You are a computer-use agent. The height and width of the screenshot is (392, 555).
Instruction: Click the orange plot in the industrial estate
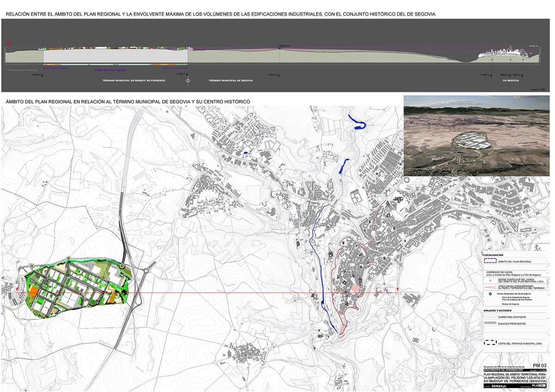tap(32, 292)
